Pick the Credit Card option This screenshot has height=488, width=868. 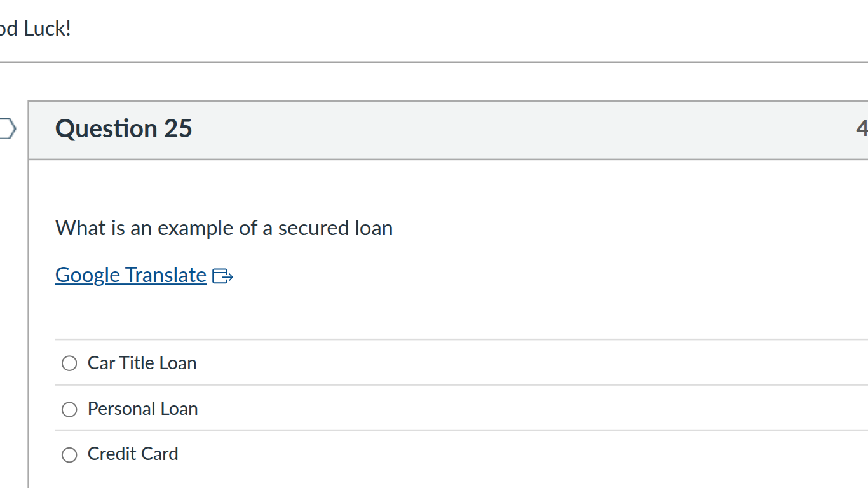pyautogui.click(x=69, y=454)
